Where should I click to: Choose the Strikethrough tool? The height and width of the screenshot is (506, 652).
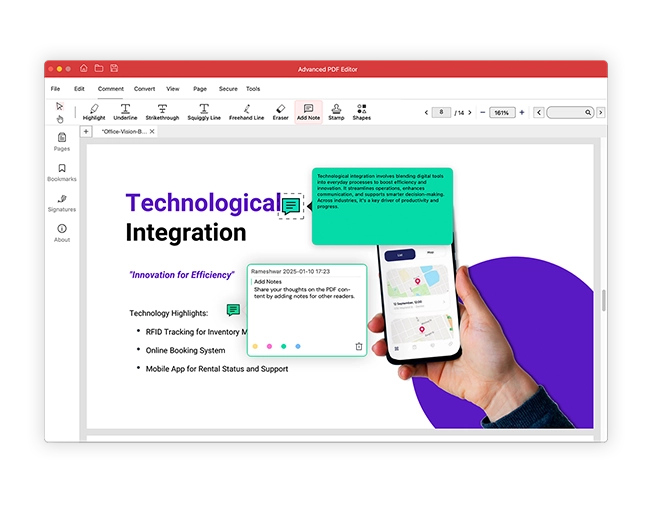[162, 112]
